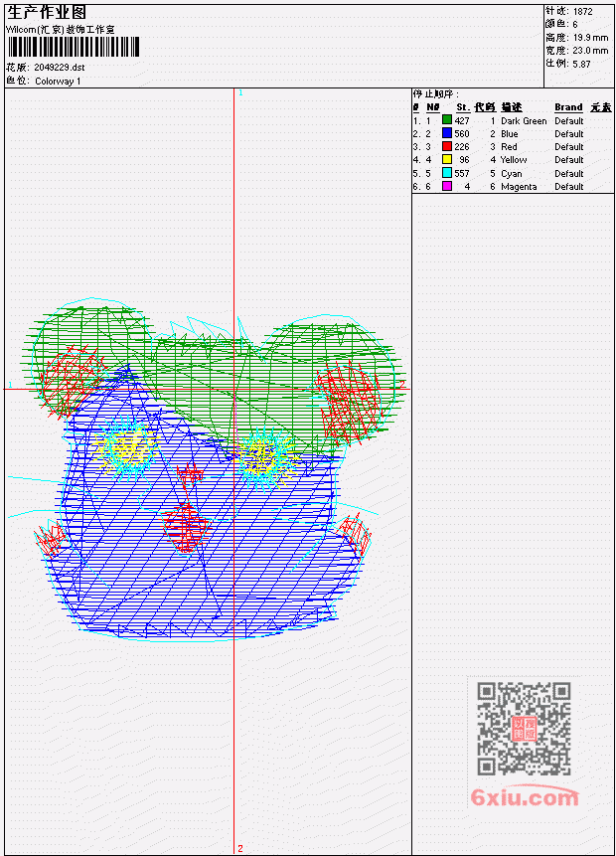This screenshot has height=856, width=616.
Task: Click the St. column header
Action: [463, 107]
